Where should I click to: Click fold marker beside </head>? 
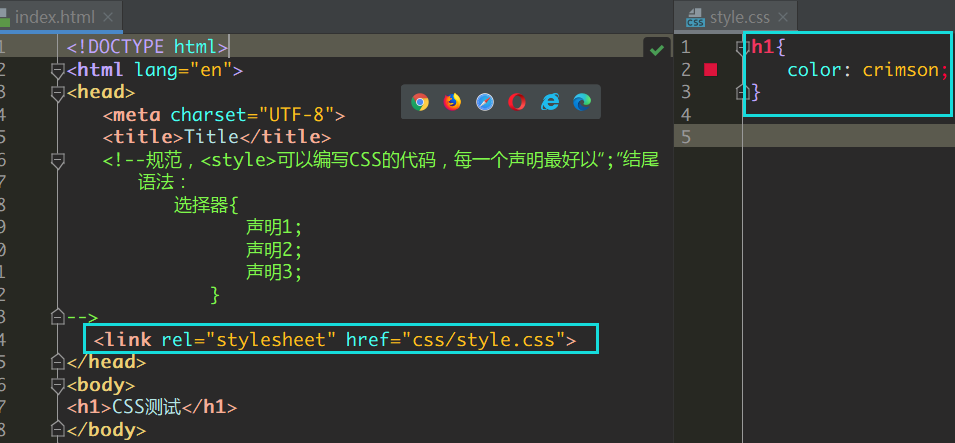(x=58, y=362)
